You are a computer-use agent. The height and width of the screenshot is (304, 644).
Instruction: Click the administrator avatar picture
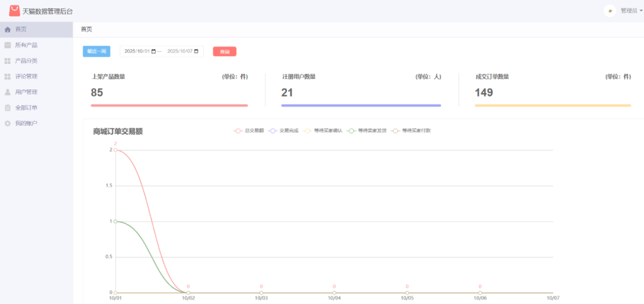tap(610, 11)
